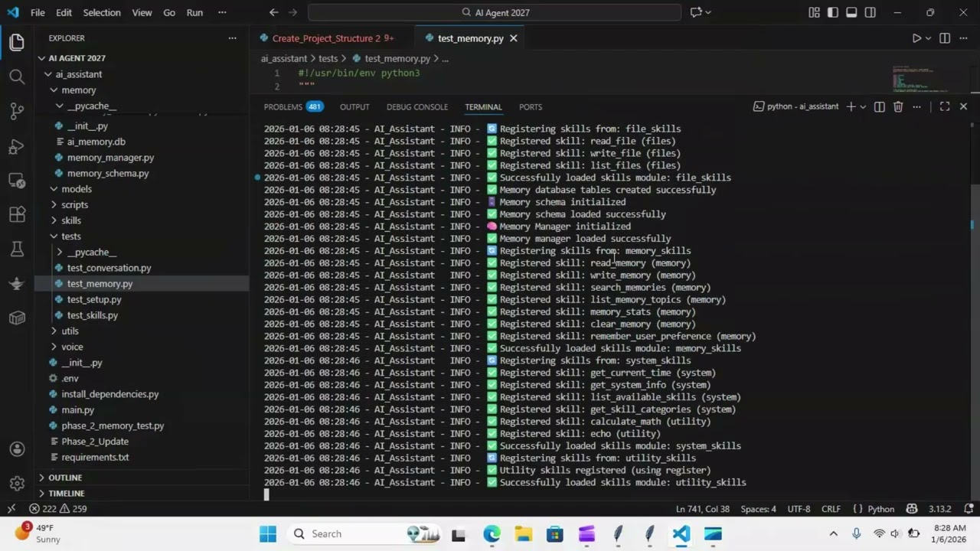Open the Extensions view
This screenshot has height=551, width=980.
[x=17, y=215]
